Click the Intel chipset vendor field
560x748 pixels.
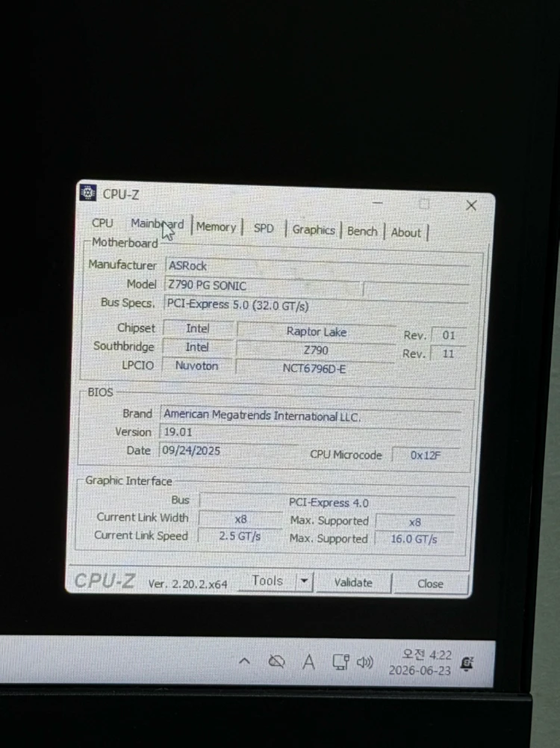click(x=198, y=329)
